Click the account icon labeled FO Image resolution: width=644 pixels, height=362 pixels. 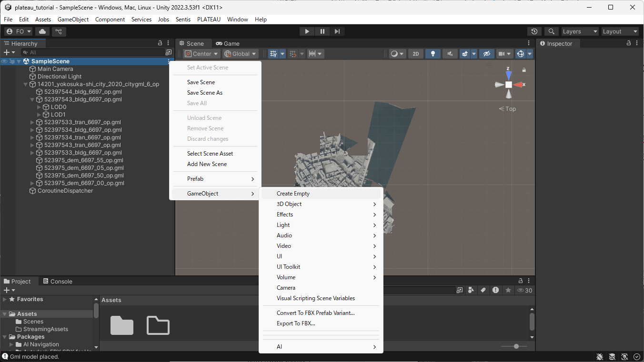[19, 31]
